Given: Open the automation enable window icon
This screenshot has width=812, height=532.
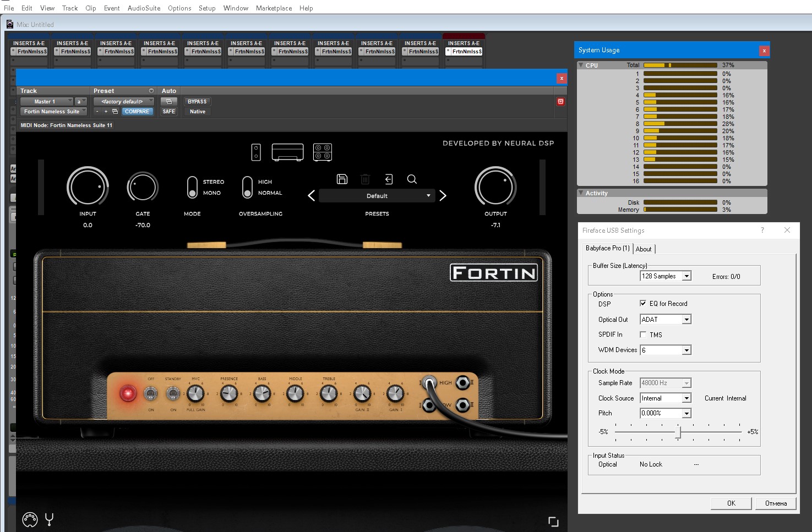Looking at the screenshot, I should click(x=169, y=101).
